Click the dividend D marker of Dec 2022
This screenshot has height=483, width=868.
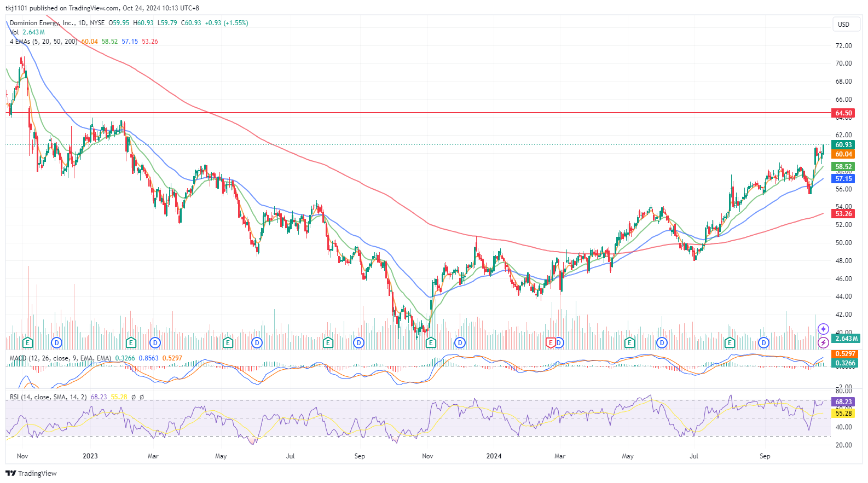[56, 343]
